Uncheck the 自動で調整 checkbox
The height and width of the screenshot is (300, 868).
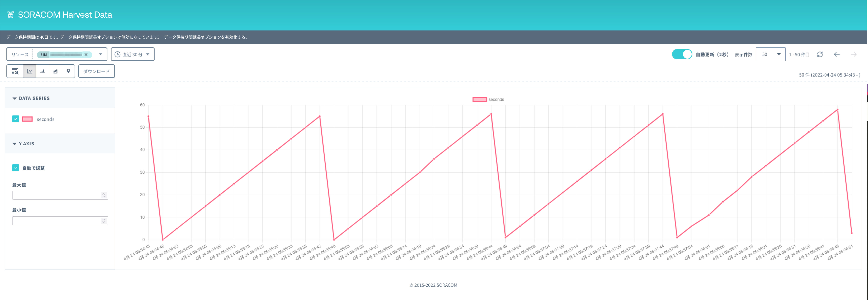click(x=15, y=168)
